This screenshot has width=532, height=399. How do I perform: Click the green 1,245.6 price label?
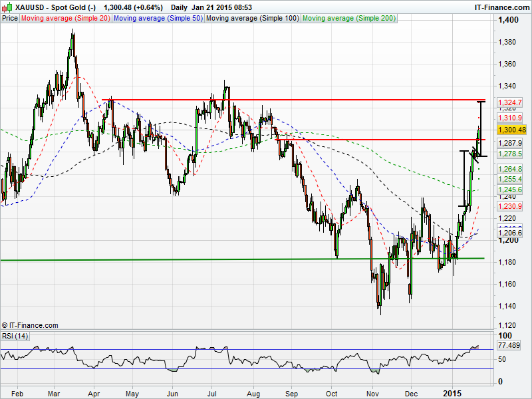tap(511, 190)
